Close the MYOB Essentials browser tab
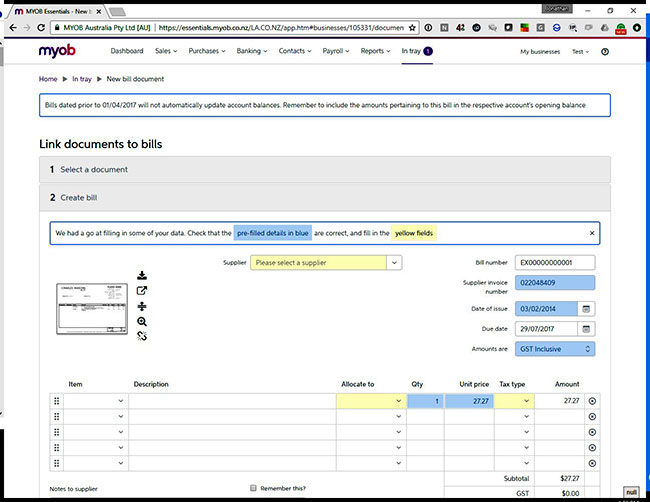This screenshot has width=650, height=502. click(x=99, y=12)
